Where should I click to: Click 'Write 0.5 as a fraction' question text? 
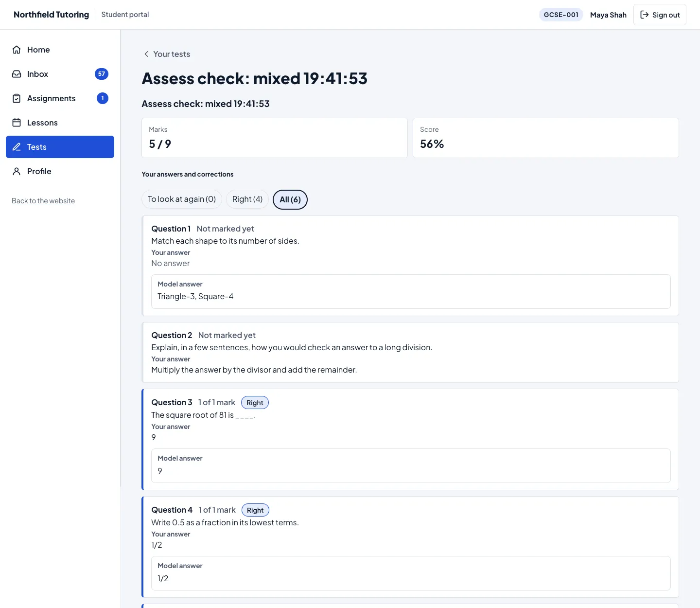click(225, 522)
